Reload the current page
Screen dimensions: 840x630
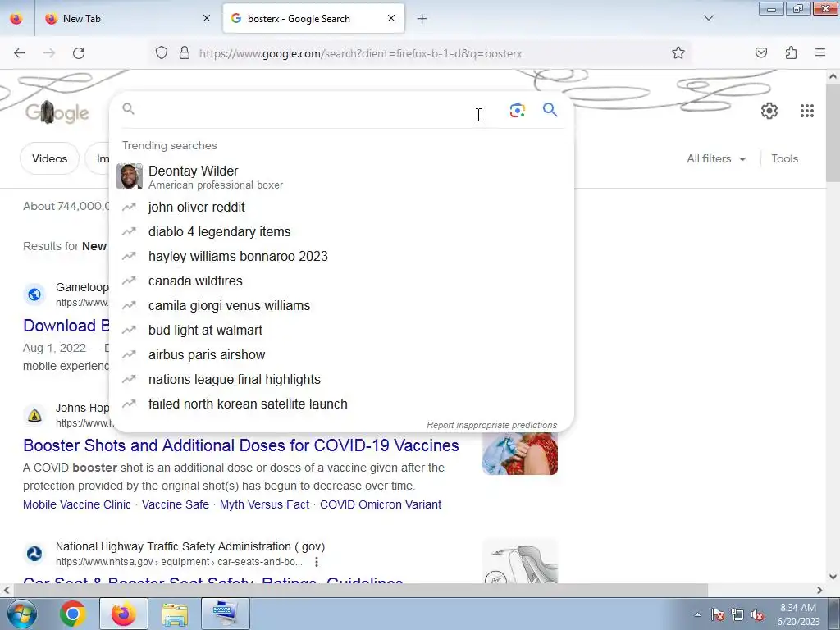[79, 53]
